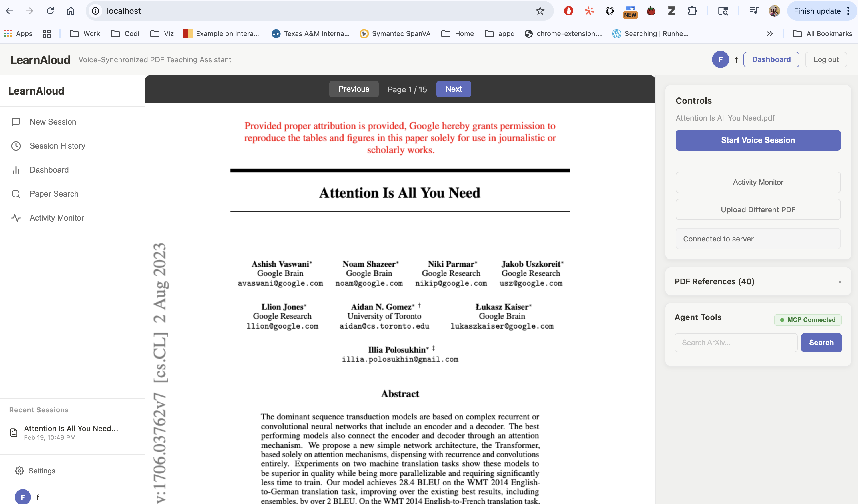The height and width of the screenshot is (504, 858).
Task: Start Voice Session
Action: pos(758,140)
